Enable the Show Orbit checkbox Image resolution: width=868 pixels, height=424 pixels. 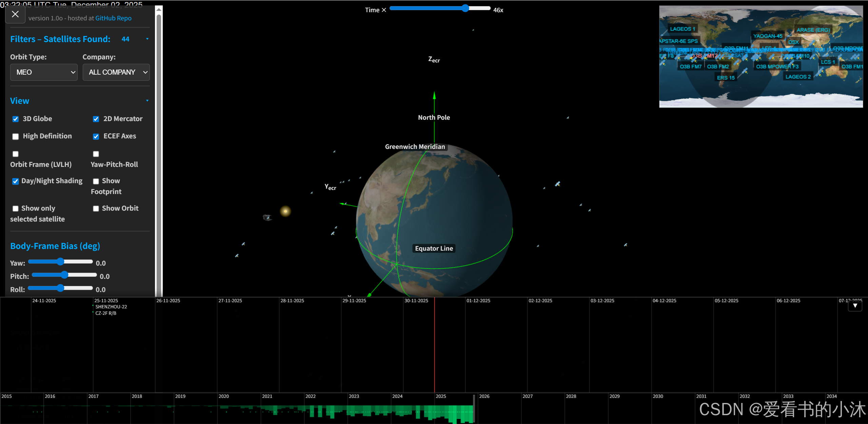(x=96, y=209)
